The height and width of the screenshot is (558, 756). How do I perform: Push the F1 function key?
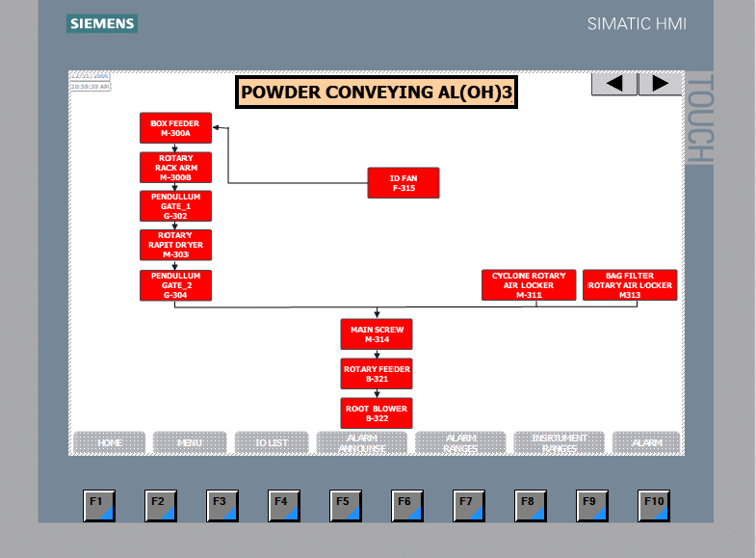(x=99, y=506)
